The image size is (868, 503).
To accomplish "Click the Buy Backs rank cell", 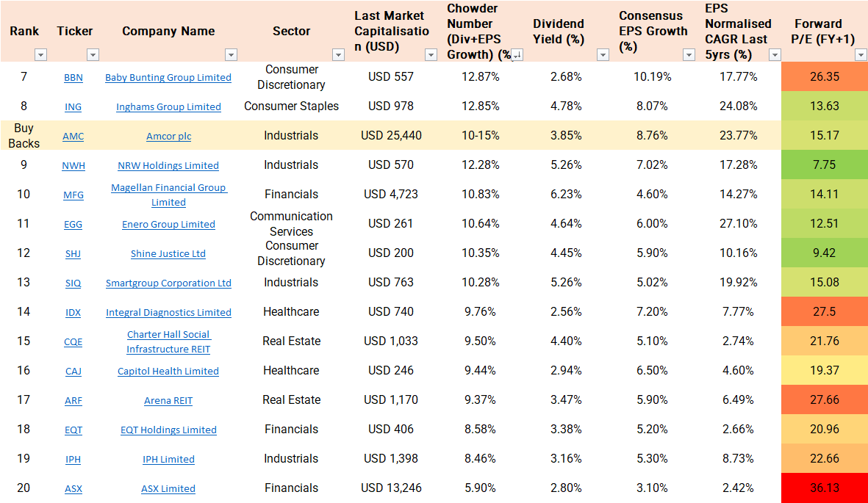I will pyautogui.click(x=24, y=136).
